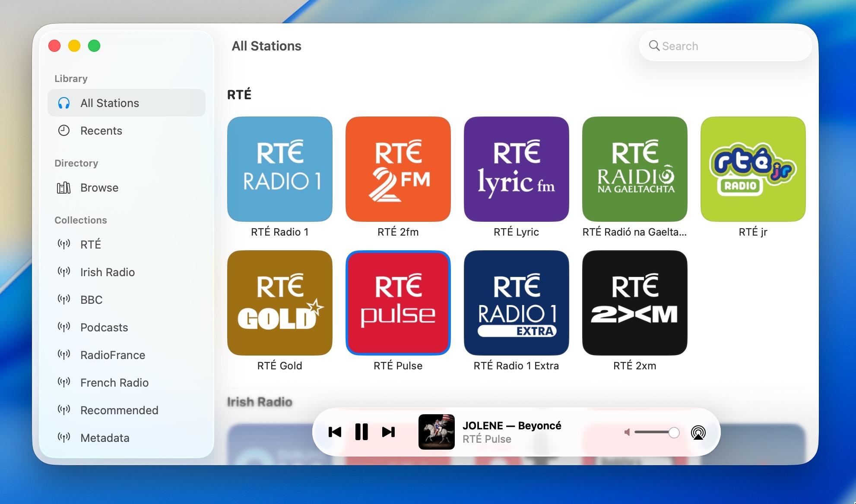Click the 'RTÉ Gold' caption text
856x504 pixels.
[x=280, y=366]
